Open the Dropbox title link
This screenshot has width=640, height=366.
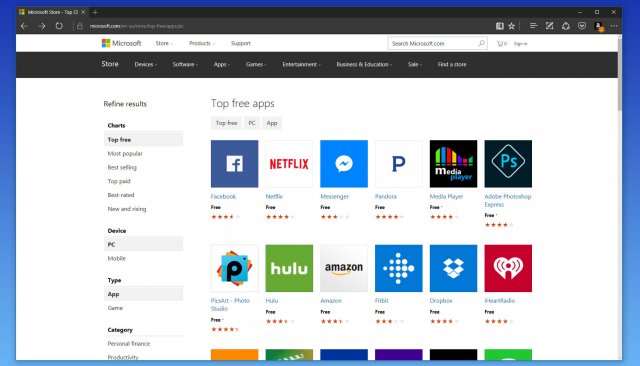(x=441, y=301)
